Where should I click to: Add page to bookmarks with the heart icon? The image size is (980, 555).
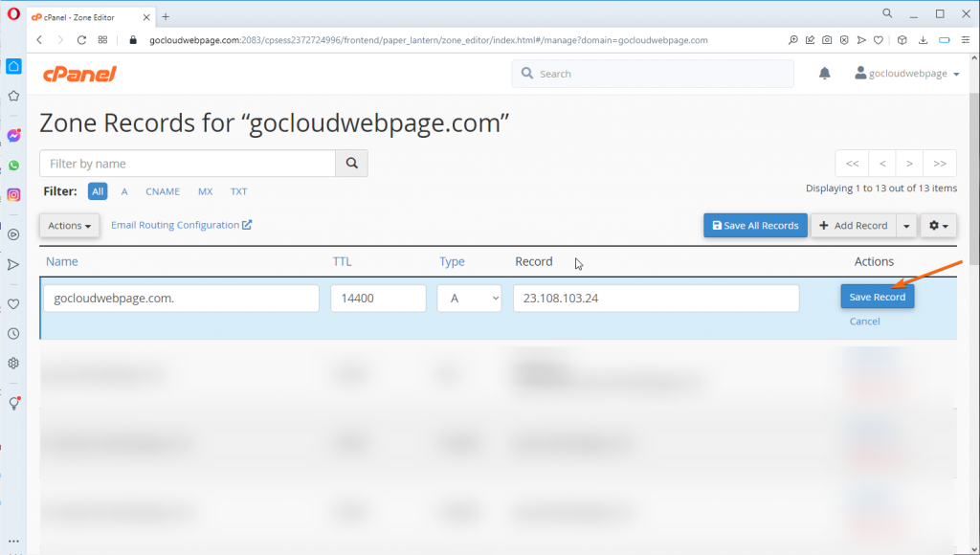click(x=879, y=40)
